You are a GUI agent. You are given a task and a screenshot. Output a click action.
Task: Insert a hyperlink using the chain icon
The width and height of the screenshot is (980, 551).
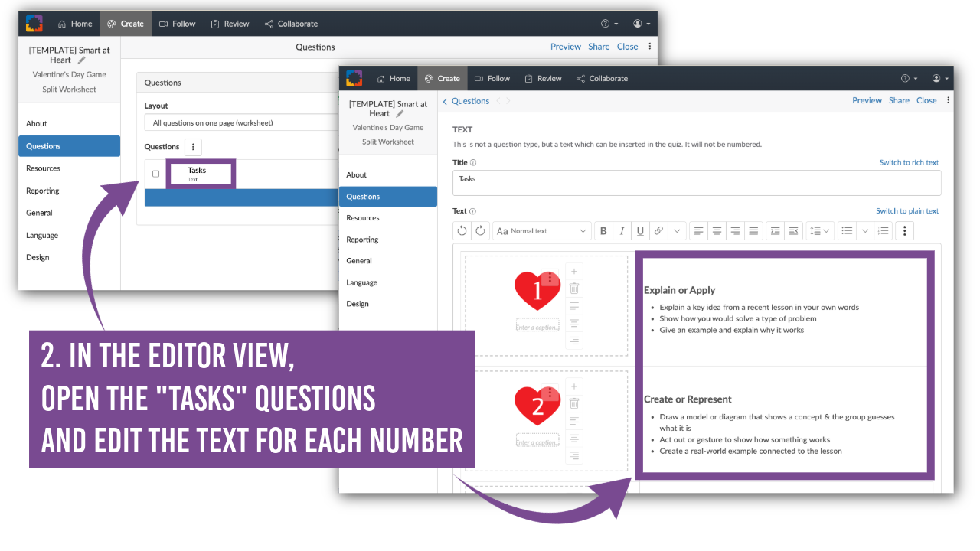point(658,230)
